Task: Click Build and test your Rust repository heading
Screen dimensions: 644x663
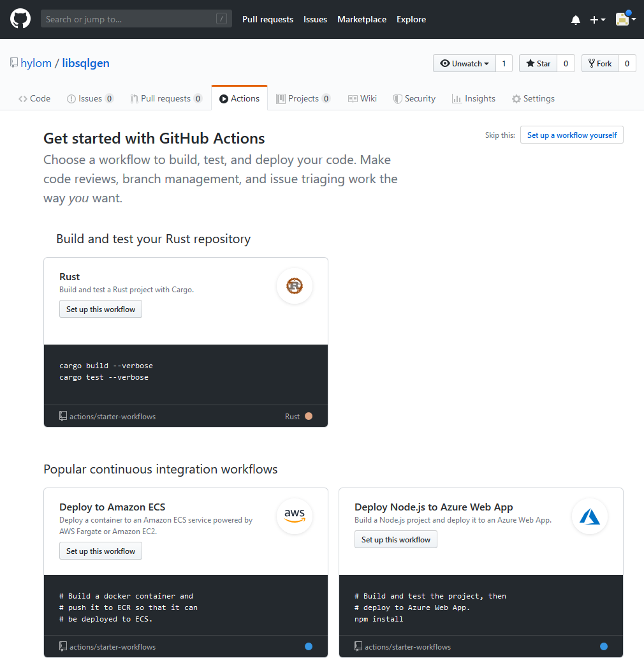Action: tap(154, 239)
